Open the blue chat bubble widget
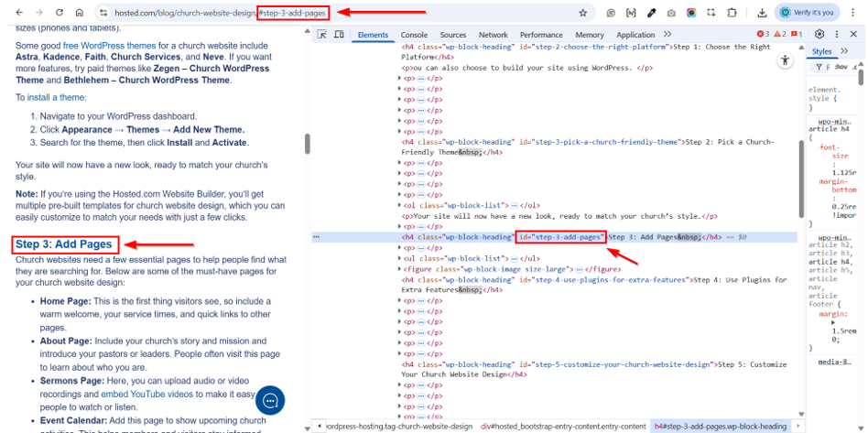868x433 pixels. 270,400
